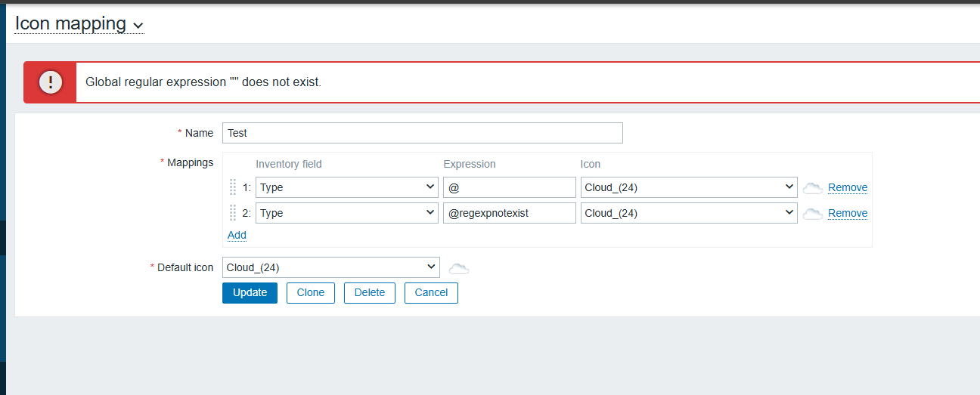Click the row 1 Expression field containing @
980x395 pixels.
click(x=509, y=187)
